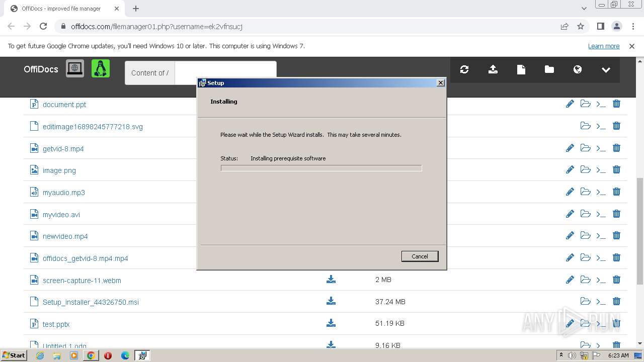Open Chrome three-dot menu
This screenshot has width=644, height=362.
click(x=632, y=26)
